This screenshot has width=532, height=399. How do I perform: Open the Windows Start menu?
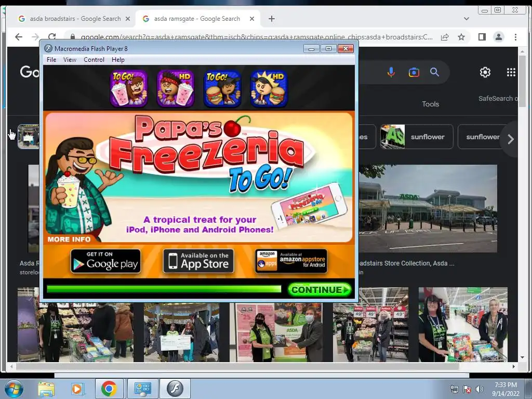point(14,389)
